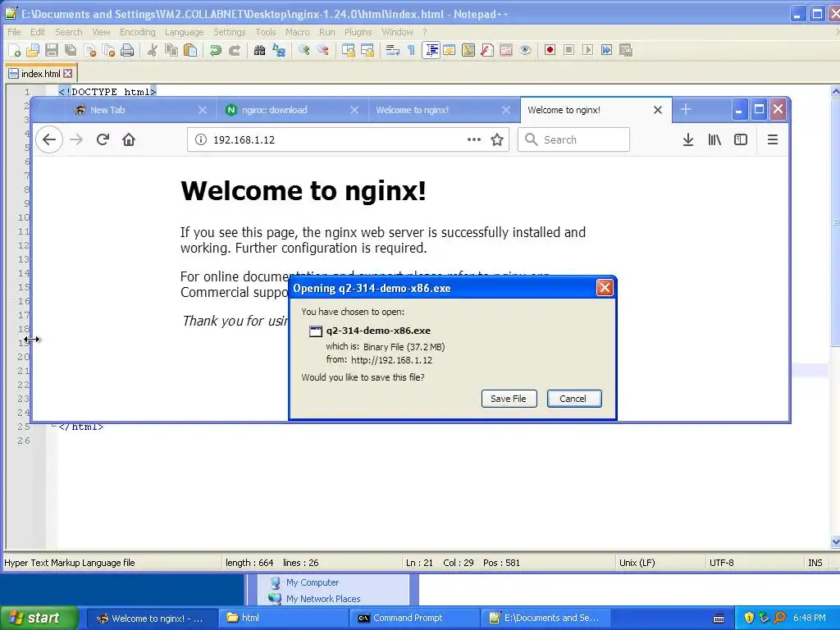This screenshot has height=630, width=840.
Task: Click the browser Home icon
Action: pyautogui.click(x=129, y=139)
